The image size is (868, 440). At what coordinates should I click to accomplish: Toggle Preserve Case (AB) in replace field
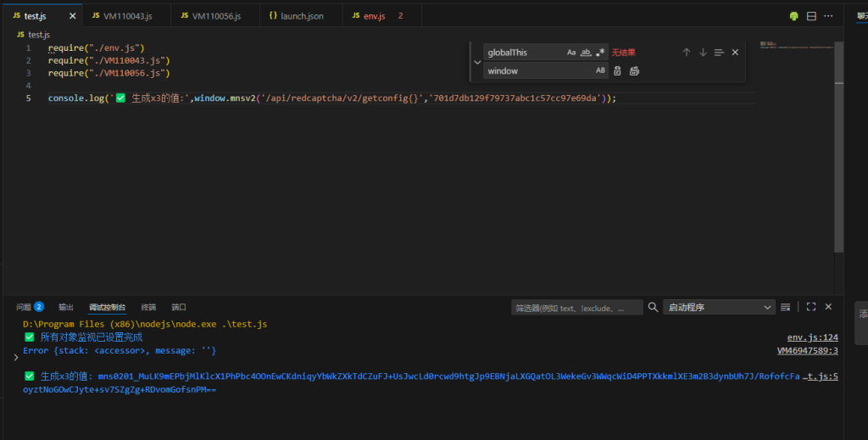click(600, 71)
